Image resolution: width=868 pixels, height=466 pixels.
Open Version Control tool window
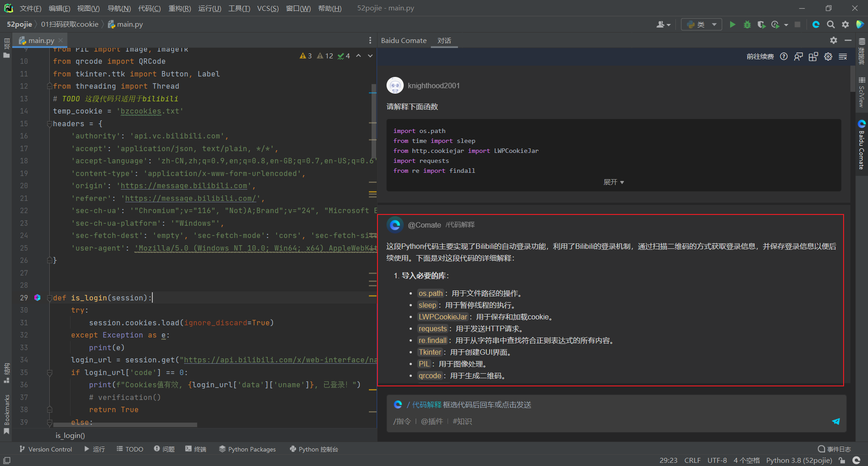pos(46,449)
